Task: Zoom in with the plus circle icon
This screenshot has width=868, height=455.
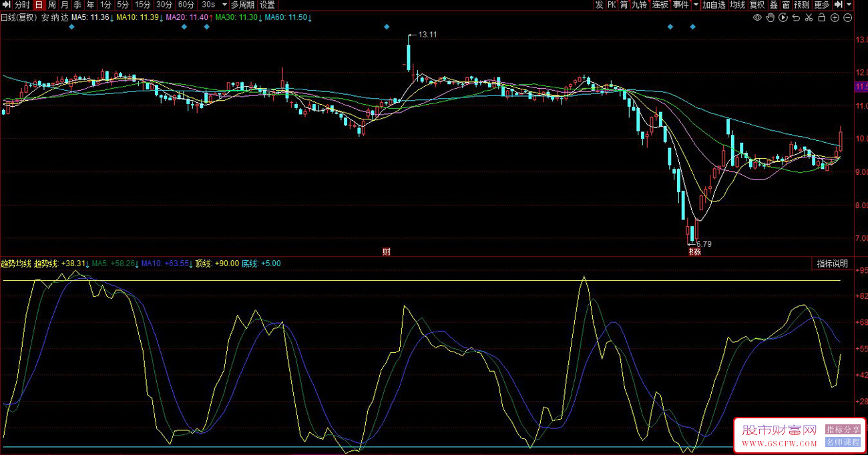Action: (835, 18)
